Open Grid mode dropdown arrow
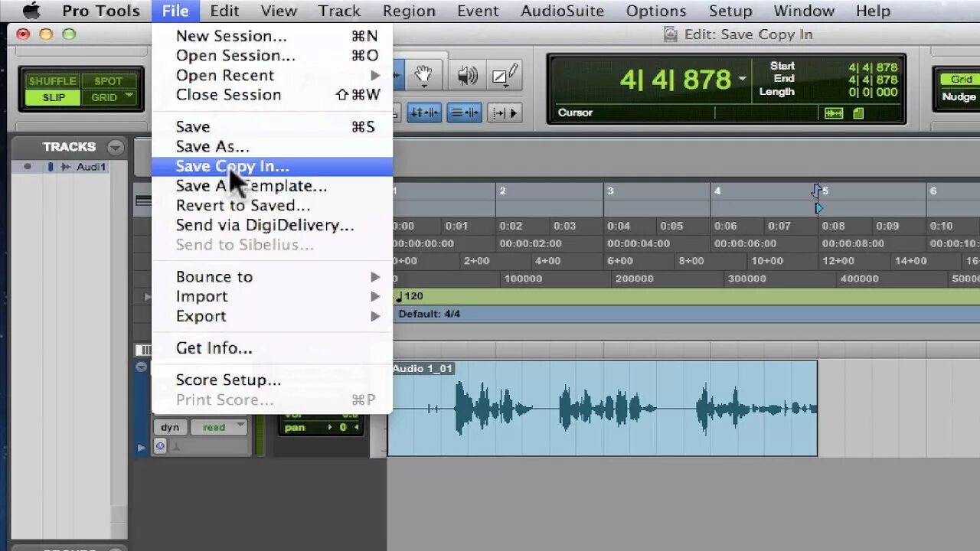The height and width of the screenshot is (551, 980). pos(129,96)
